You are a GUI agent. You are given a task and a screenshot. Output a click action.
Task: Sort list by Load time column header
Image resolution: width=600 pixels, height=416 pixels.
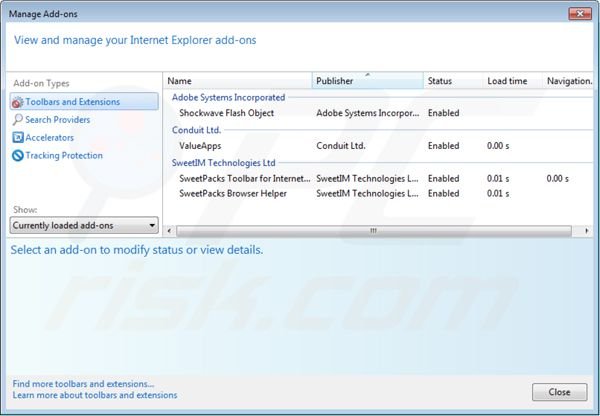(513, 81)
